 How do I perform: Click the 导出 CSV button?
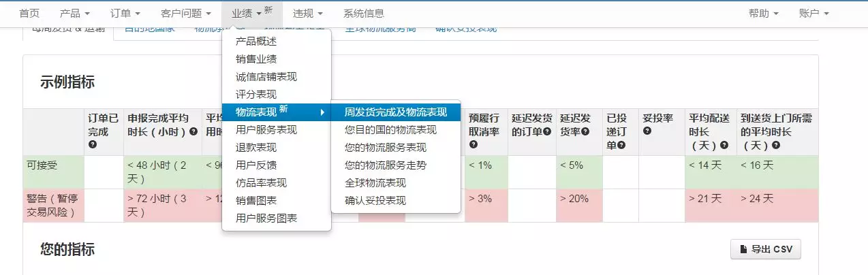(x=765, y=249)
